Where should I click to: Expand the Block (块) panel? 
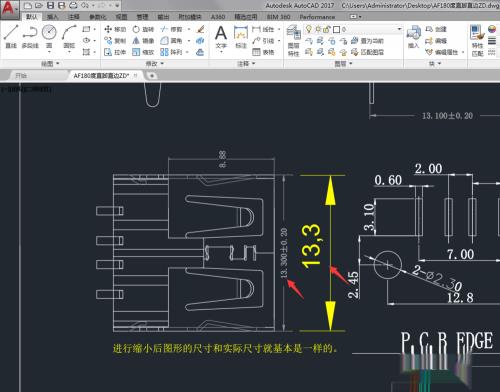[435, 63]
